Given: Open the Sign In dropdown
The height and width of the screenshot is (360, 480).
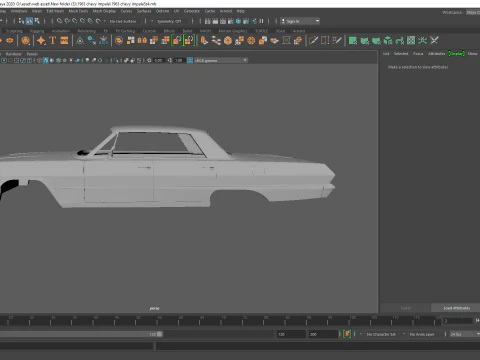Looking at the screenshot, I should (300, 21).
